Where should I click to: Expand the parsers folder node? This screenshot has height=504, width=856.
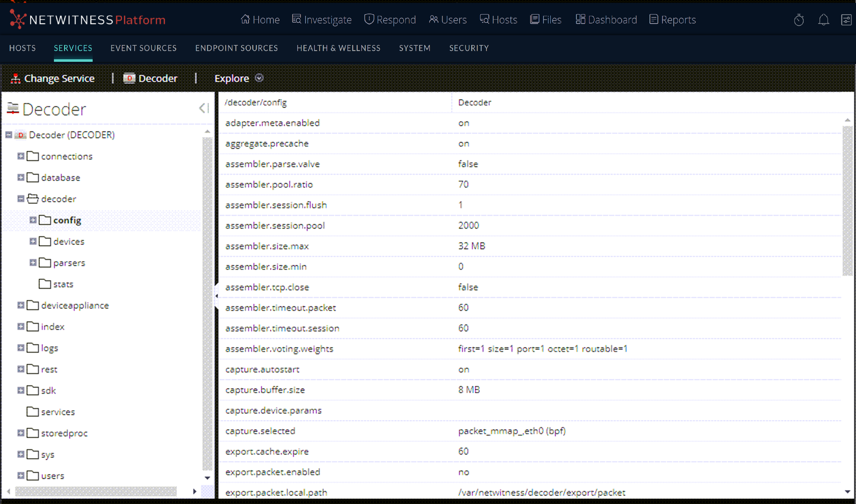[x=33, y=262]
